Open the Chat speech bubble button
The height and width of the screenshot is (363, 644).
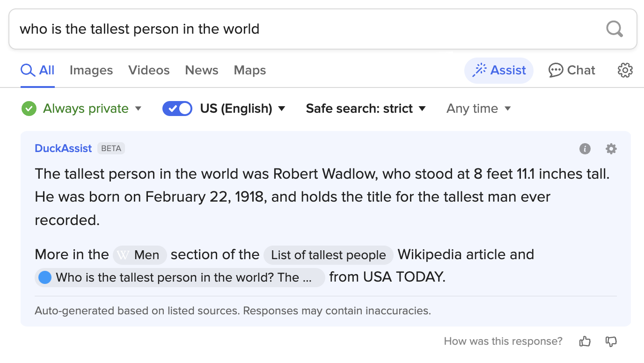(x=571, y=70)
